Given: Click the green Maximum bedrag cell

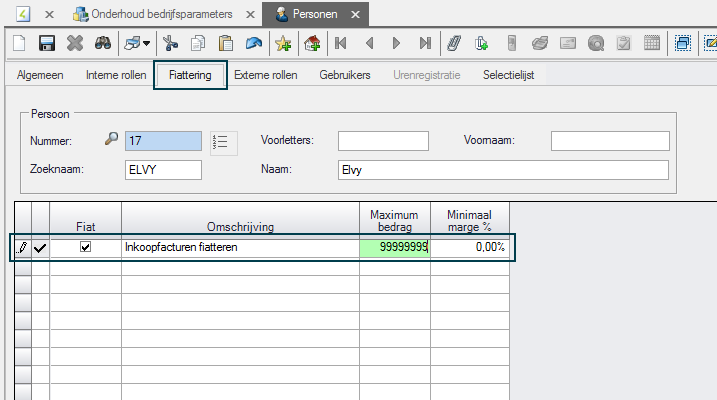Looking at the screenshot, I should [395, 247].
